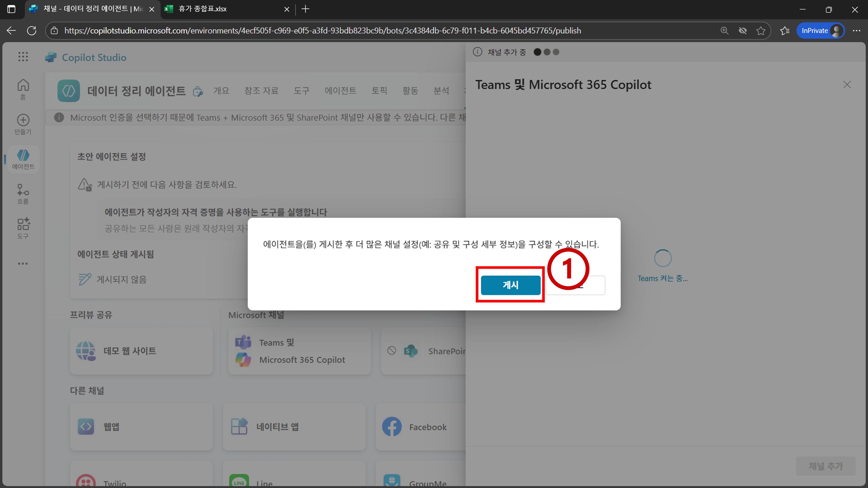The height and width of the screenshot is (488, 868).
Task: Switch to the 개요 tab
Action: [221, 91]
